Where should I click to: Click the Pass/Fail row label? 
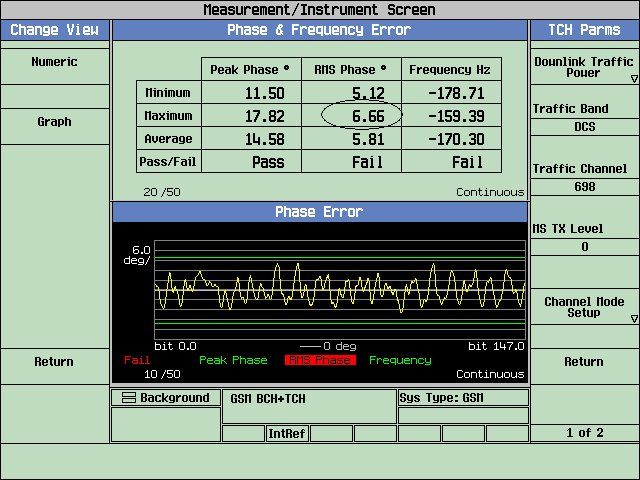(x=168, y=162)
